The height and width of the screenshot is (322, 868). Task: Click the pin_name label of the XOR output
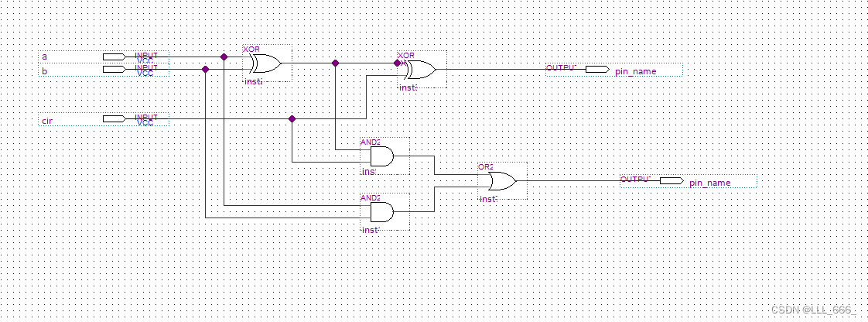point(635,71)
